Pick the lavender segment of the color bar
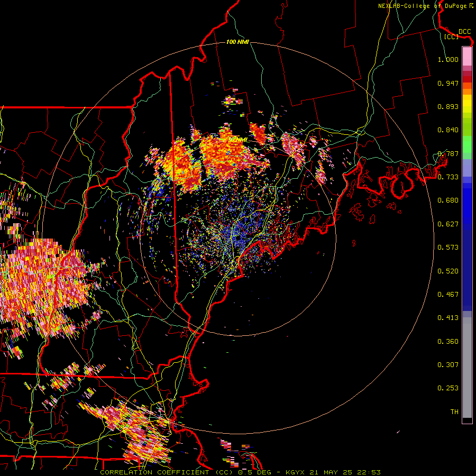 point(467,168)
